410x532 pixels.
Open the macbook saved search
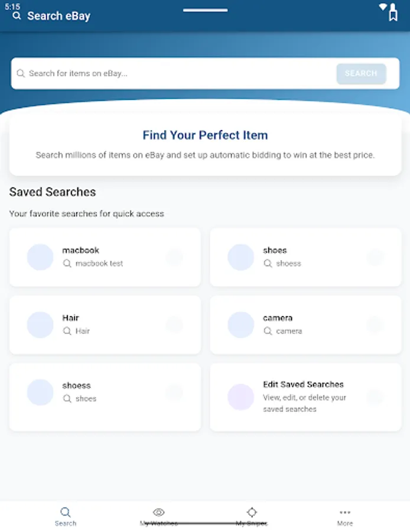[105, 257]
